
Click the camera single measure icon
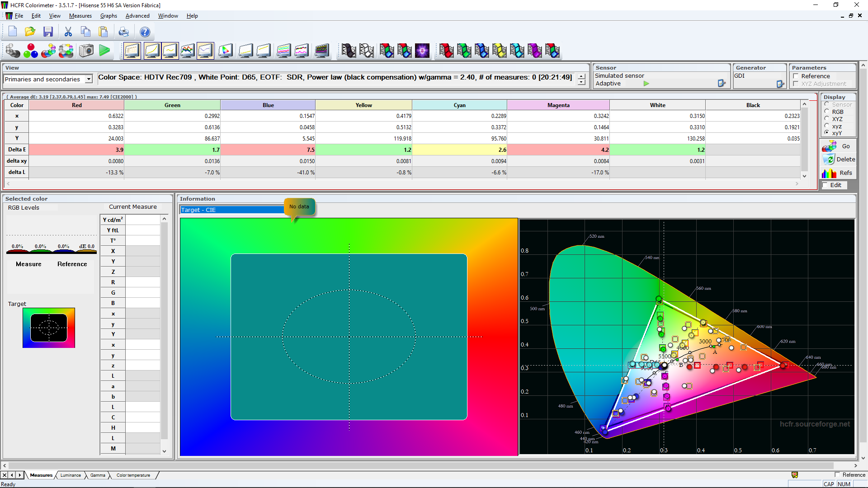(86, 51)
